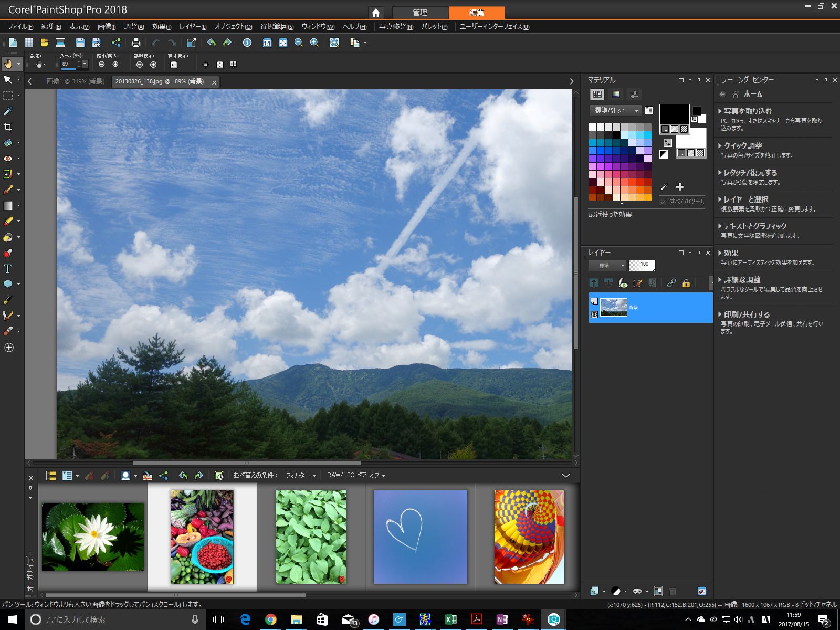Open the zoom percentage dropdown arrow
Screen dimensions: 840x630
tap(85, 64)
